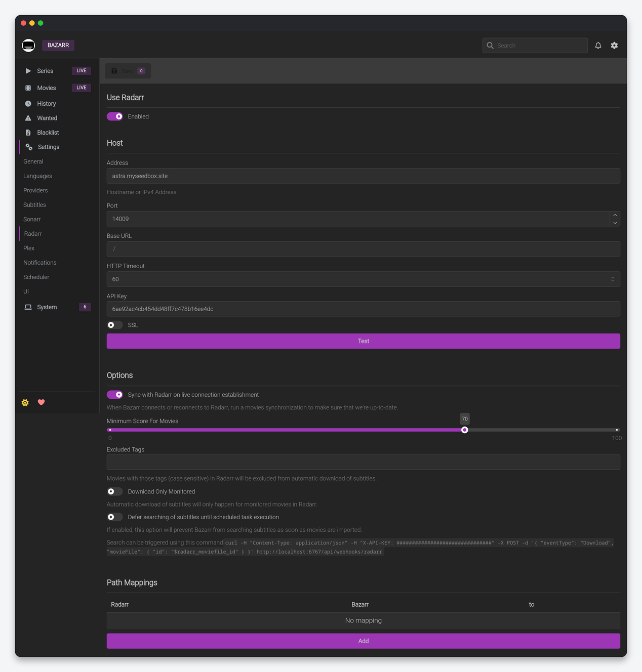642x672 pixels.
Task: Open the HTTP Timeout dropdown
Action: click(x=364, y=279)
